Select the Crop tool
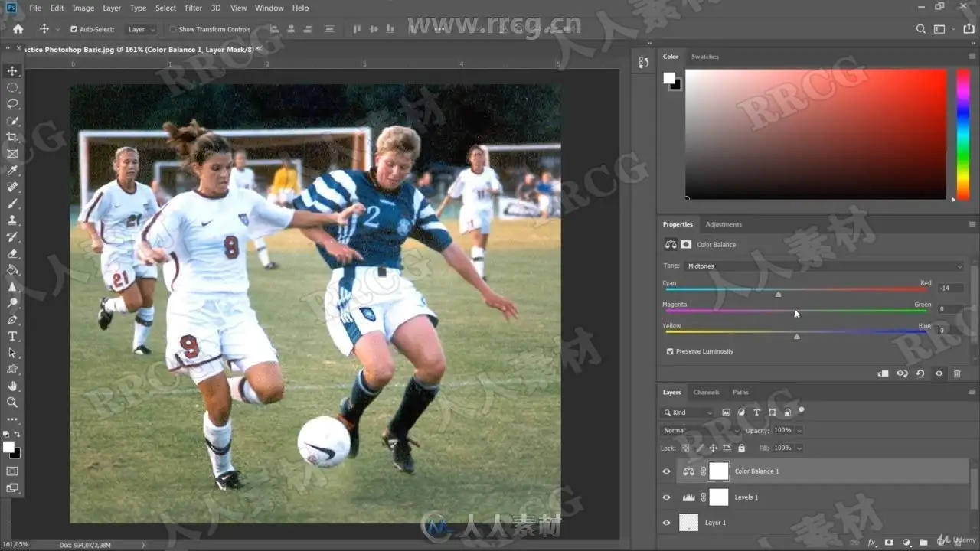 (x=12, y=137)
